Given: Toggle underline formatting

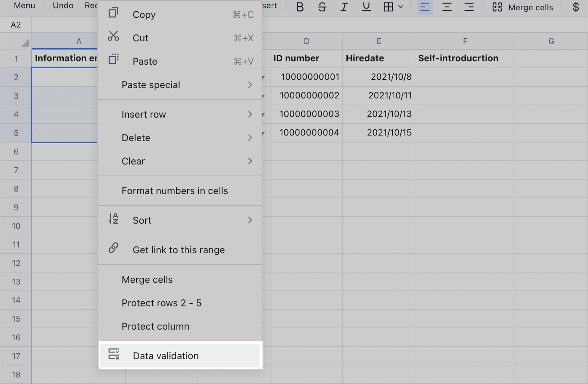Looking at the screenshot, I should pyautogui.click(x=366, y=7).
